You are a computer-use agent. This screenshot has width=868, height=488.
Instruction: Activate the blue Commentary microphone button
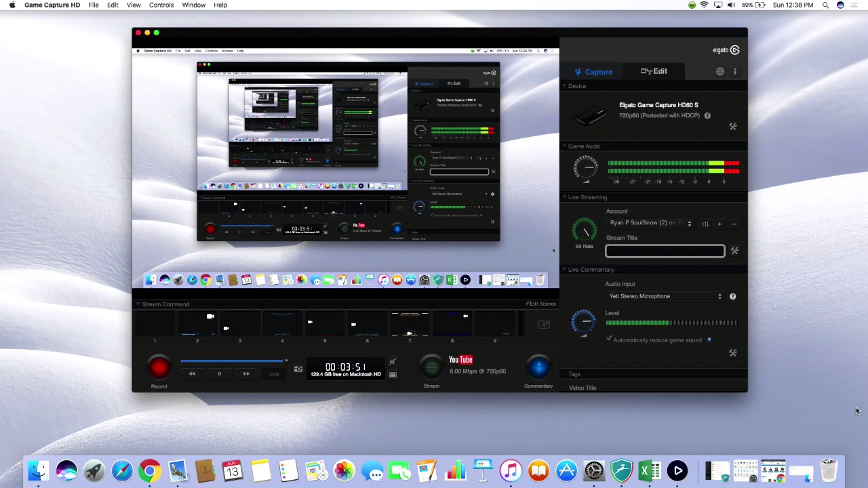538,367
